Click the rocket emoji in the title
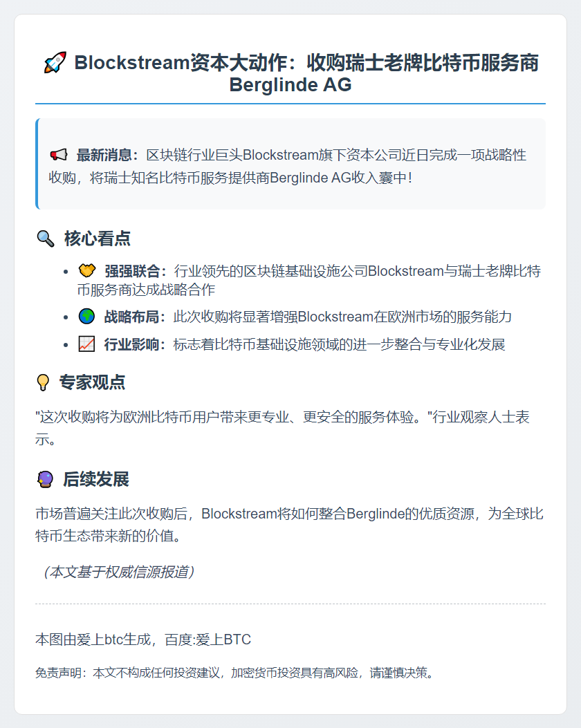Image resolution: width=581 pixels, height=728 pixels. point(54,64)
